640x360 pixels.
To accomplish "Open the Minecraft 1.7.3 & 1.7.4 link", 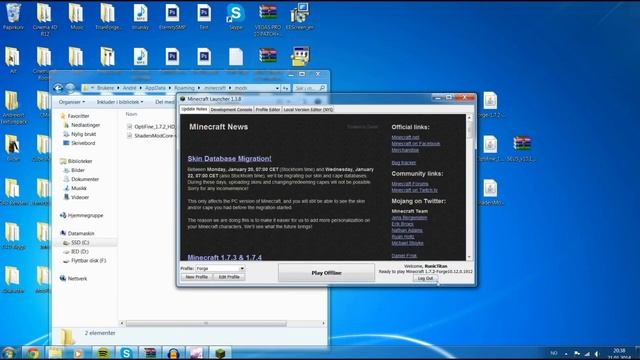I will coord(224,257).
